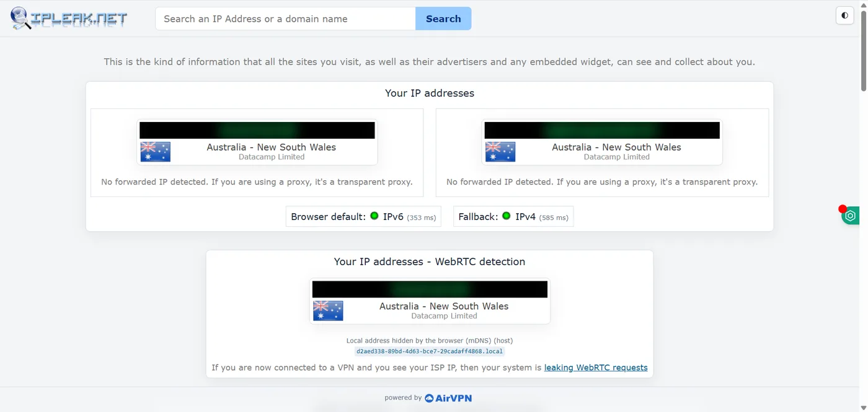868x412 pixels.
Task: Click the green status dot beside IPv6
Action: (x=374, y=216)
